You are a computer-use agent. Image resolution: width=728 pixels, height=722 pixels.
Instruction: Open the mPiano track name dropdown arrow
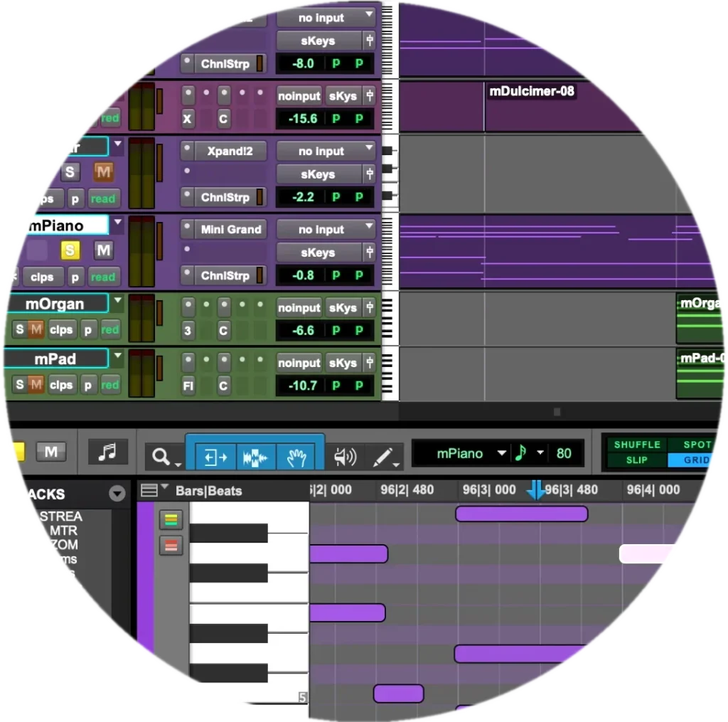pos(118,223)
